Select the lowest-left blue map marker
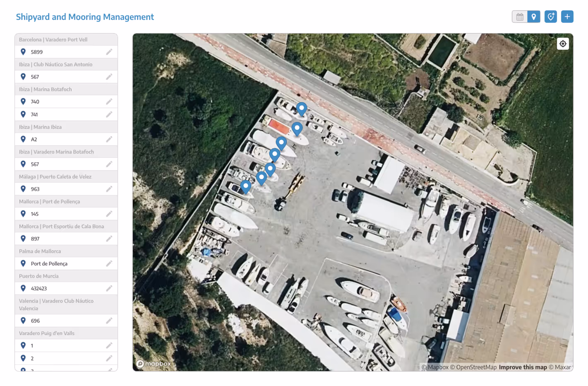Screen dimensions: 588x386 pyautogui.click(x=246, y=187)
